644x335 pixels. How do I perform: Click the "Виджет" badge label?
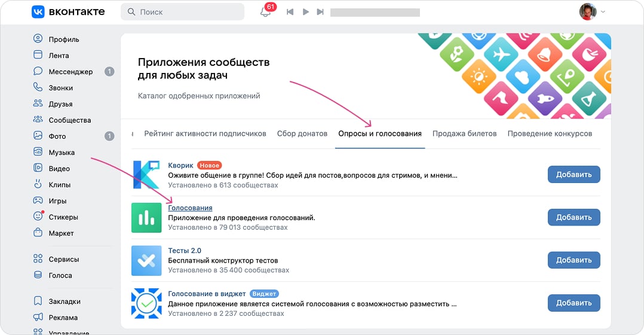click(x=264, y=294)
